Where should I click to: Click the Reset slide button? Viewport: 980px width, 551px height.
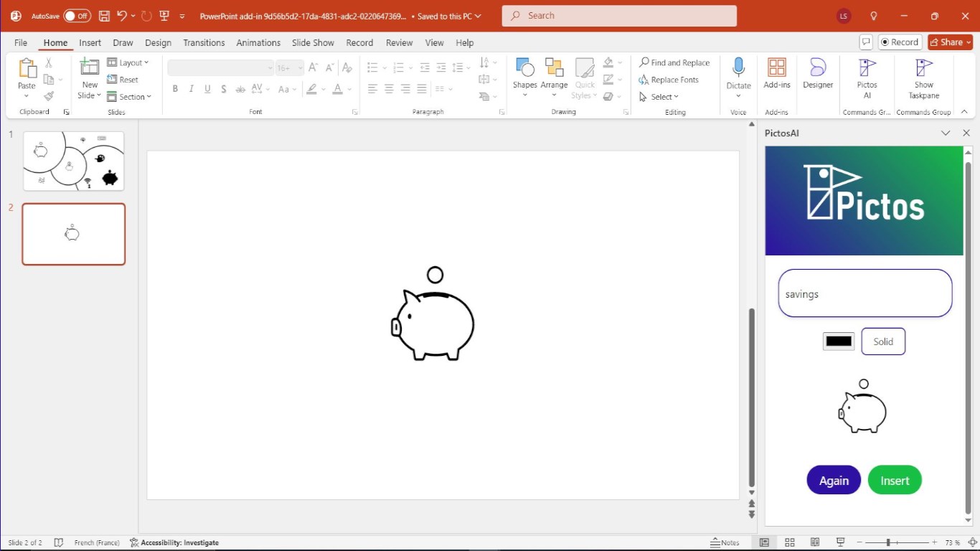[x=123, y=80]
